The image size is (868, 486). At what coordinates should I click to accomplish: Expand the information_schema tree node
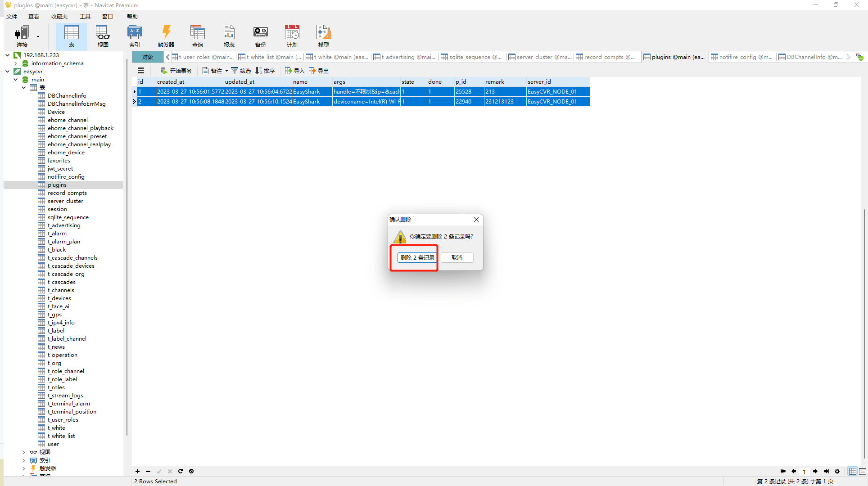(16, 63)
